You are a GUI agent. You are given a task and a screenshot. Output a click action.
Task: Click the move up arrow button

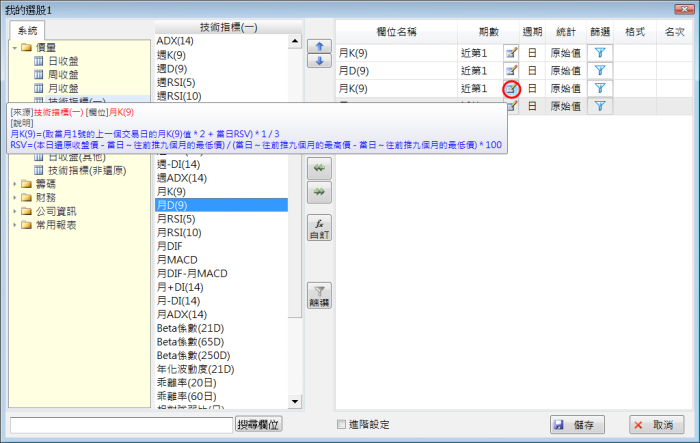(x=319, y=46)
